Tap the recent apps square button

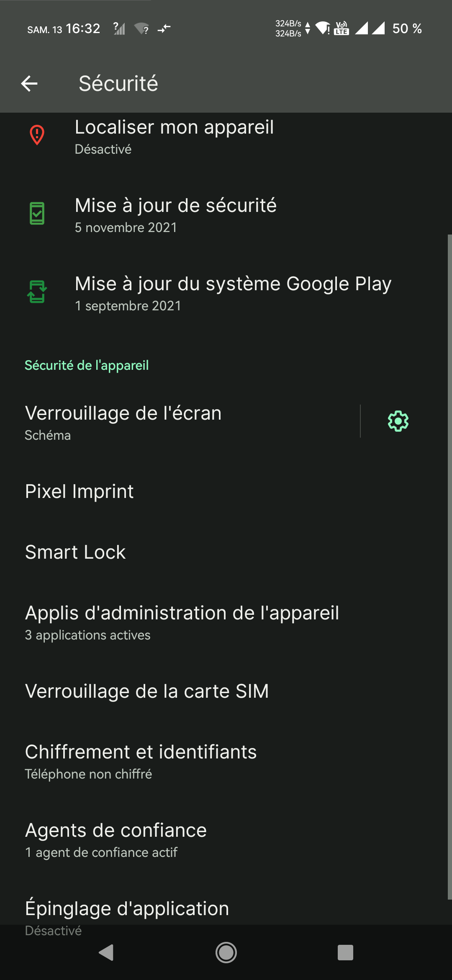click(345, 952)
